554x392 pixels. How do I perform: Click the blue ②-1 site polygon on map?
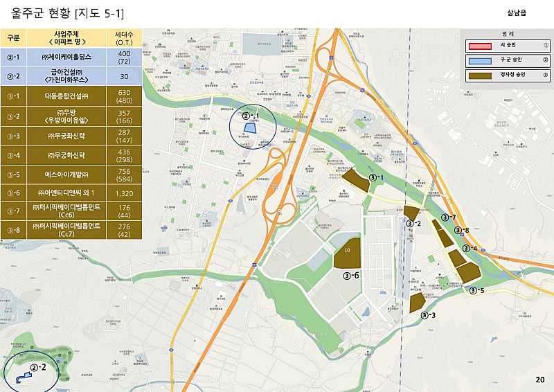[x=251, y=127]
